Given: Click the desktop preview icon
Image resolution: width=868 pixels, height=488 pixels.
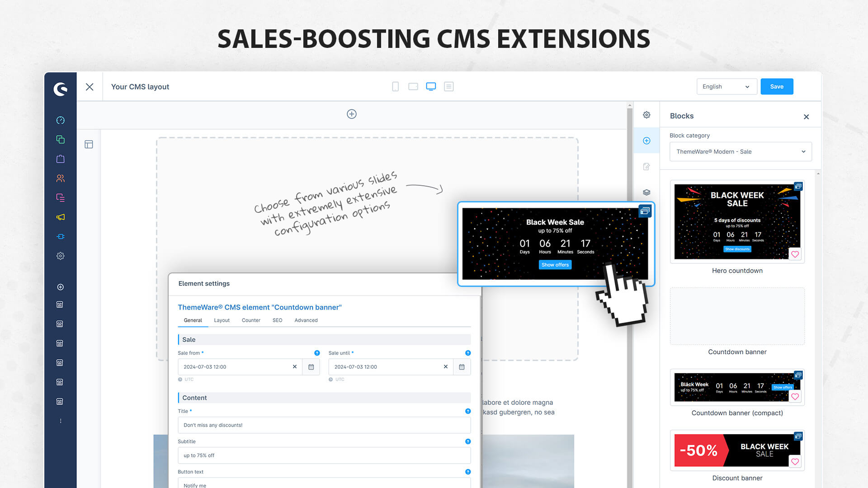Looking at the screenshot, I should click(x=430, y=86).
